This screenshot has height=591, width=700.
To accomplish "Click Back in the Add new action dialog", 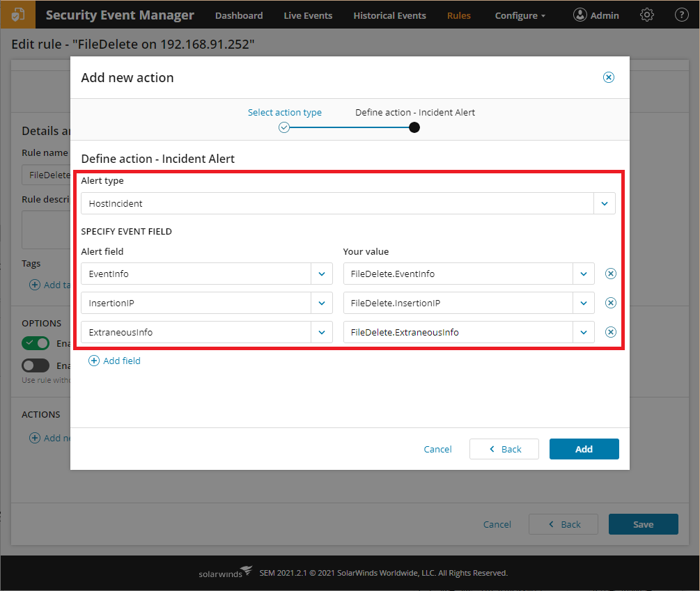I will pyautogui.click(x=504, y=449).
